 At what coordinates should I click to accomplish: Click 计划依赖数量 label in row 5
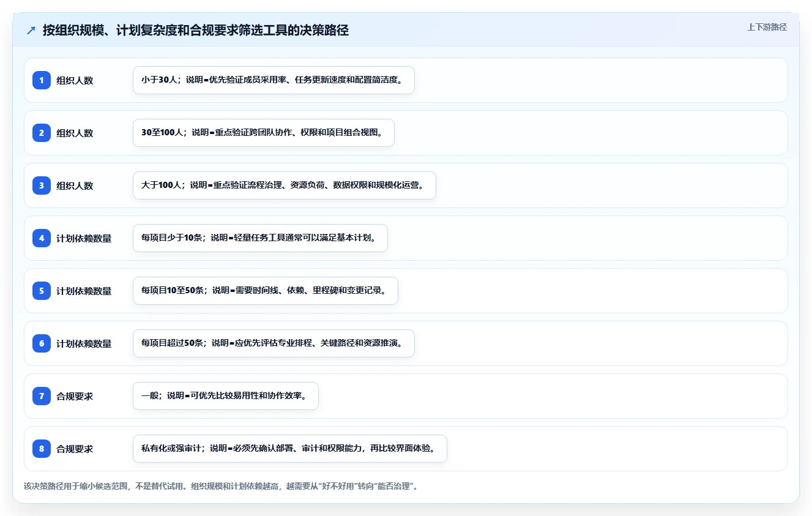point(84,291)
